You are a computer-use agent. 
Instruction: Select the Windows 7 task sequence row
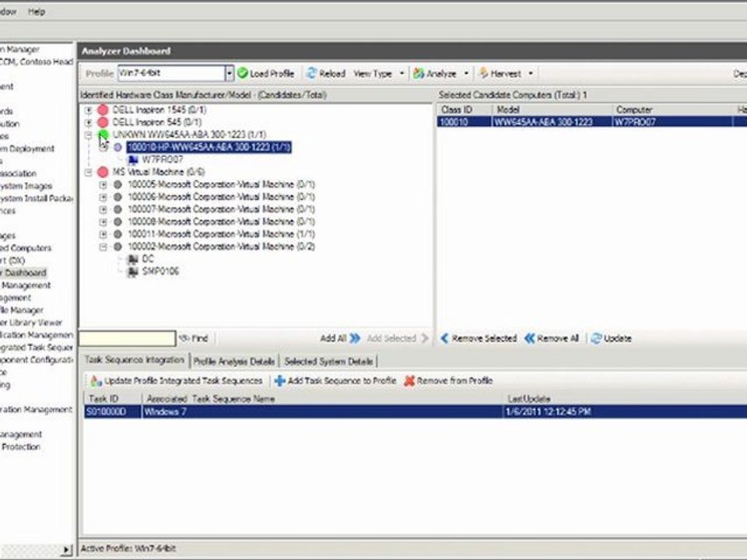pyautogui.click(x=416, y=412)
